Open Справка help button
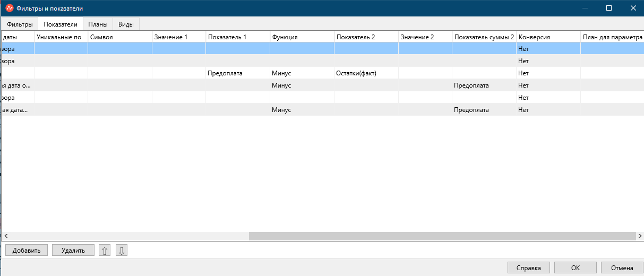Image resolution: width=644 pixels, height=276 pixels. click(529, 268)
